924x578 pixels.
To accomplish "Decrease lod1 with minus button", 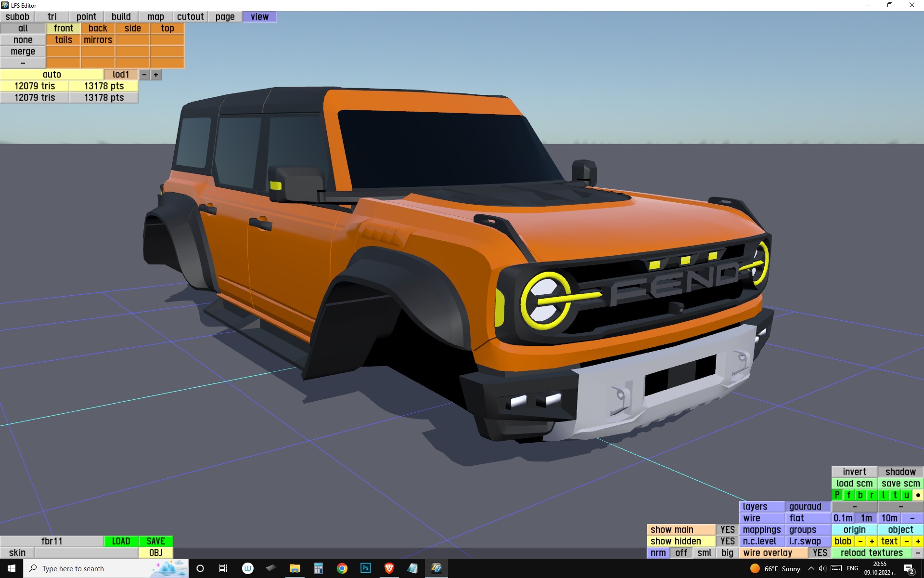I will click(144, 75).
